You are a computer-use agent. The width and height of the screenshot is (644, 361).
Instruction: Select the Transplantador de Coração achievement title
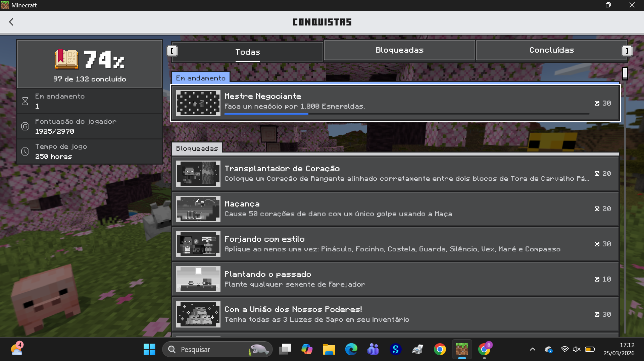pyautogui.click(x=282, y=169)
